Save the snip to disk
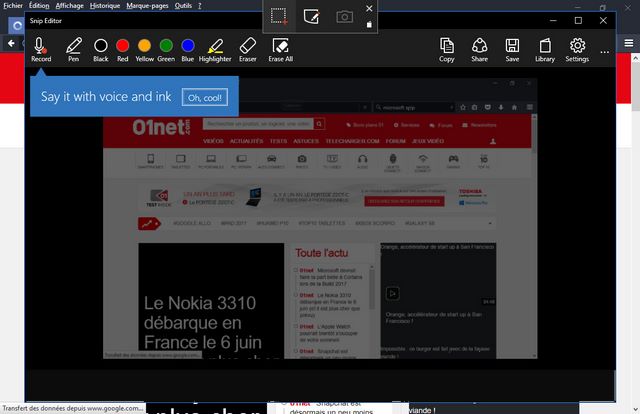The image size is (640, 414). point(512,48)
